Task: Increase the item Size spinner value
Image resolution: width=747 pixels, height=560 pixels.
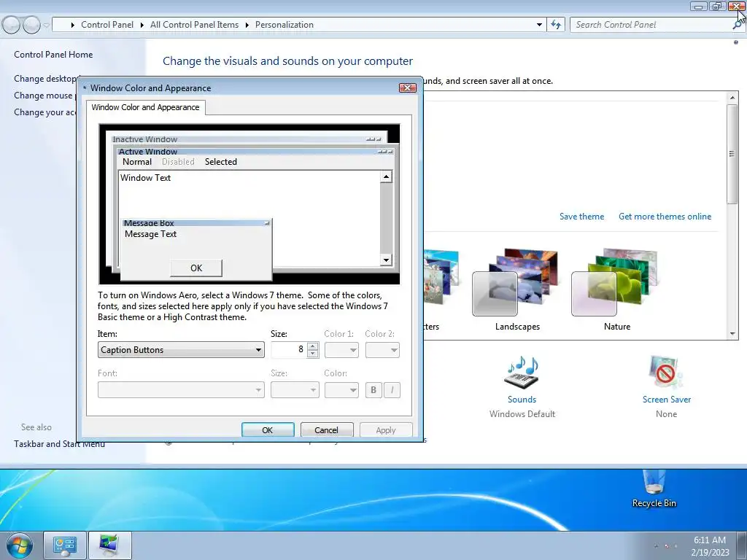Action: pos(312,346)
